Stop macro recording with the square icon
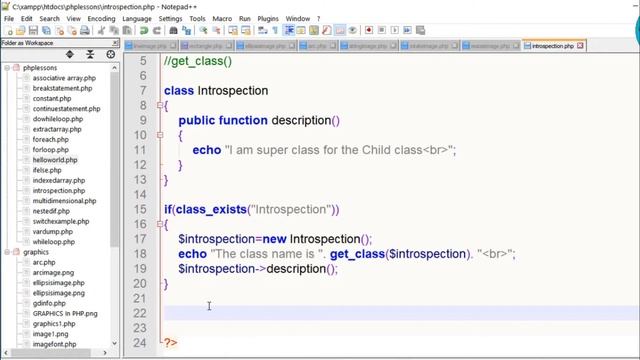The height and width of the screenshot is (360, 640). (x=382, y=31)
